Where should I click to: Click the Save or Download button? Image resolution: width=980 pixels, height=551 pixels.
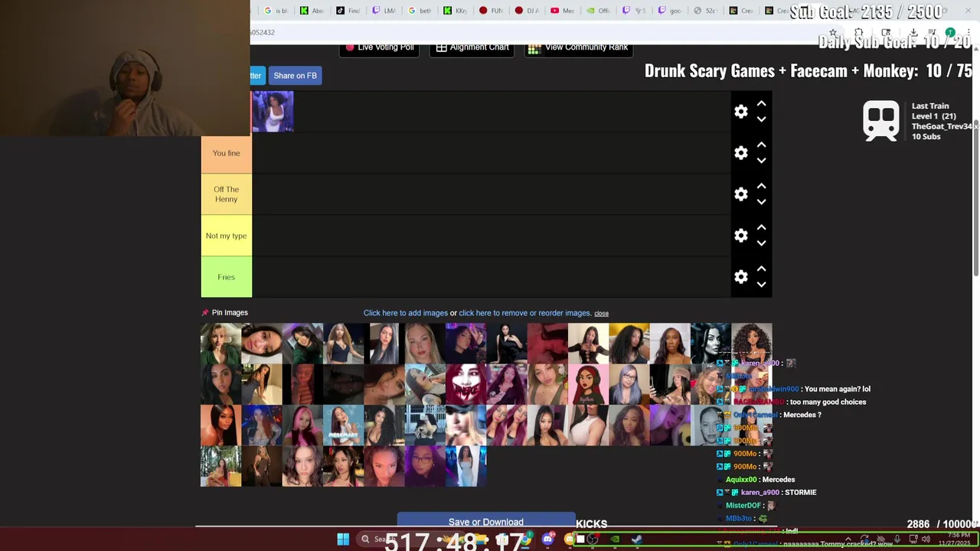click(486, 520)
